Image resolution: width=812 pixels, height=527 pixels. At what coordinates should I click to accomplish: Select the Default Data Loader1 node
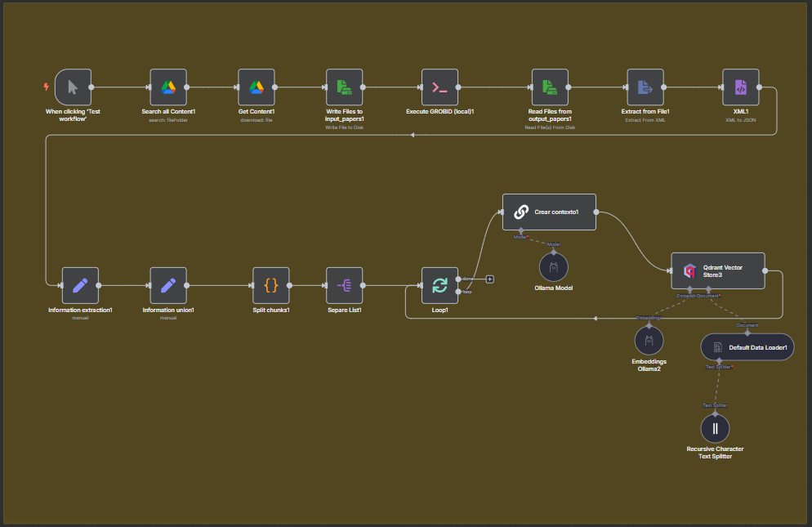point(747,347)
